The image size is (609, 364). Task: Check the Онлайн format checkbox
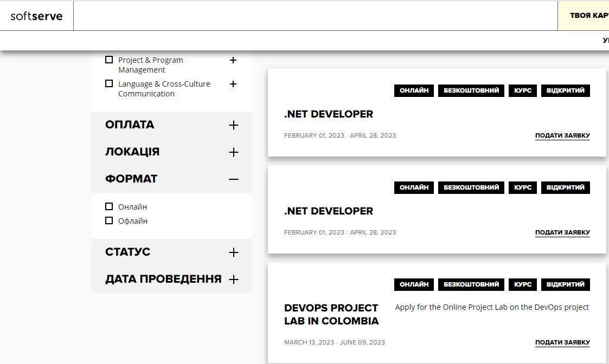tap(109, 207)
